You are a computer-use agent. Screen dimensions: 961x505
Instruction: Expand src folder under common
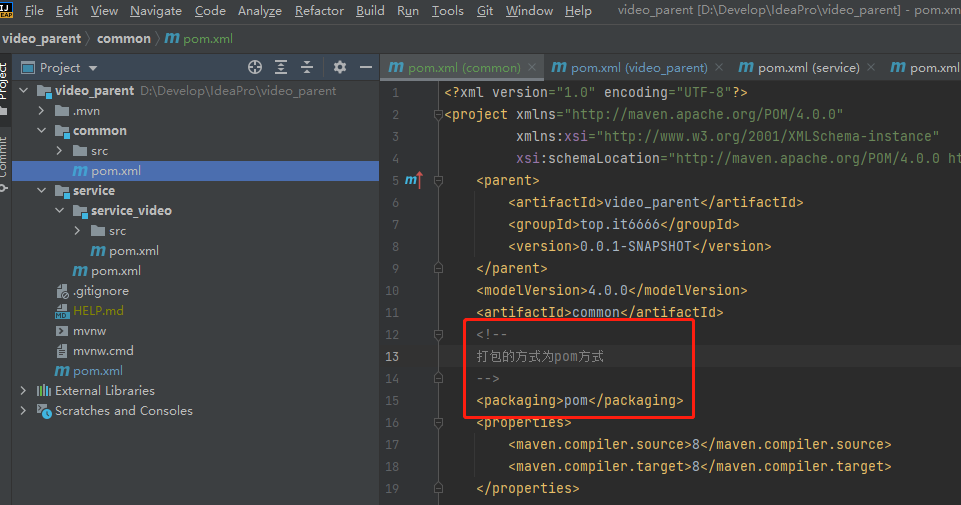tap(59, 151)
